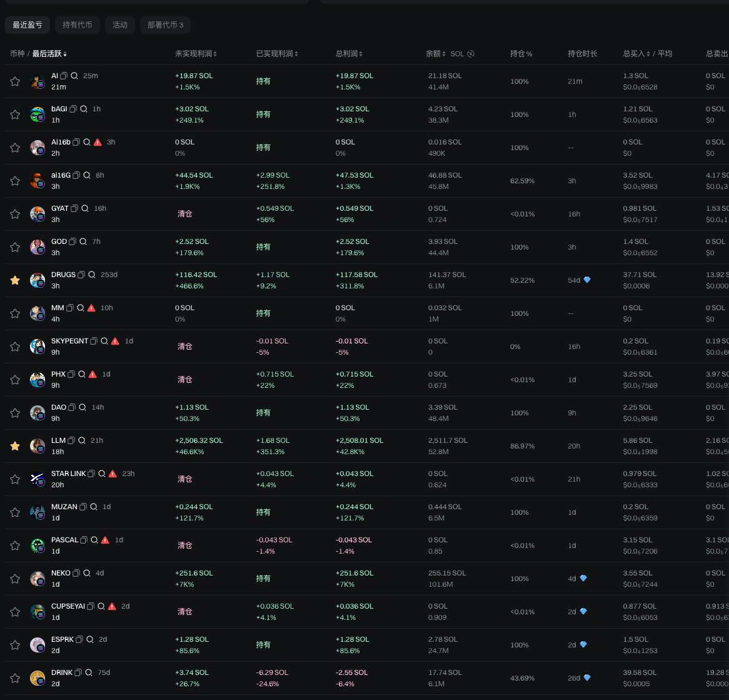The height and width of the screenshot is (700, 729).
Task: Sort by 最后活跃 column header
Action: point(49,54)
